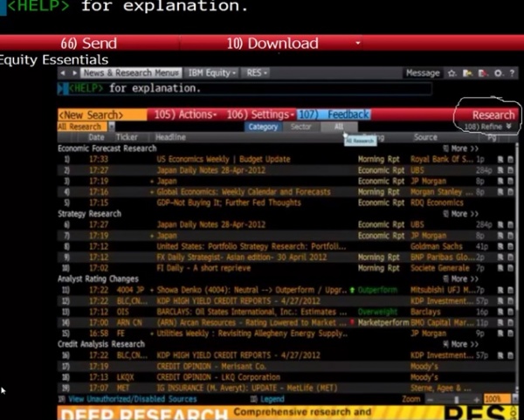524x420 pixels.
Task: Click document icon on row 6 Japan Daily Notes
Action: [510, 224]
